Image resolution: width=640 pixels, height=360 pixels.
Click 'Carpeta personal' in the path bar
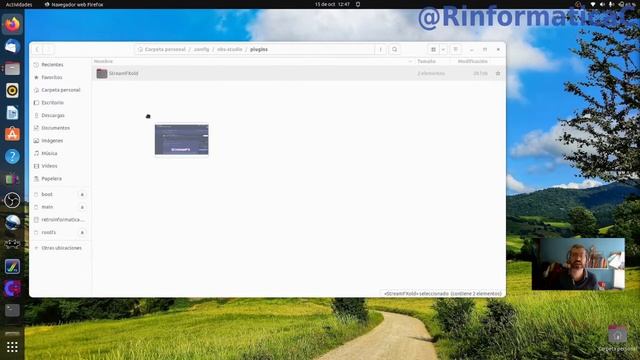click(162, 49)
